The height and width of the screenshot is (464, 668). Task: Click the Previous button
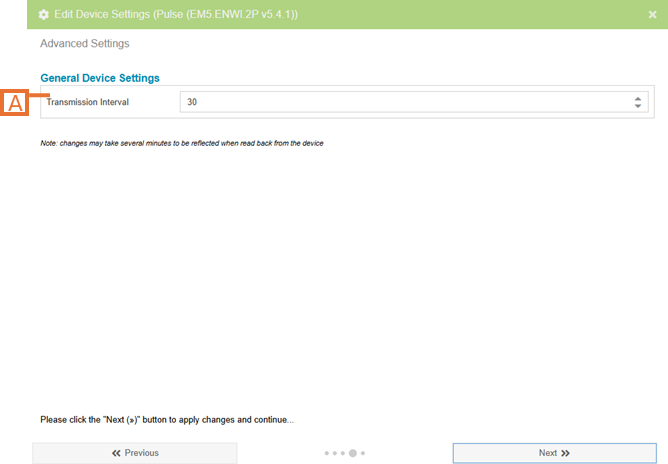135,453
